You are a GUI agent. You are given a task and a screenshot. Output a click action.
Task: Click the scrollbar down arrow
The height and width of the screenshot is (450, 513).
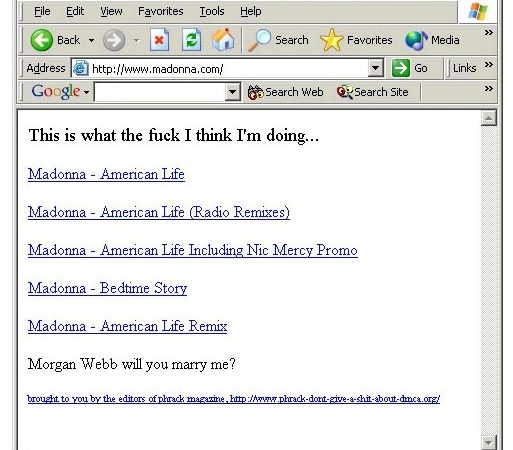click(x=489, y=442)
